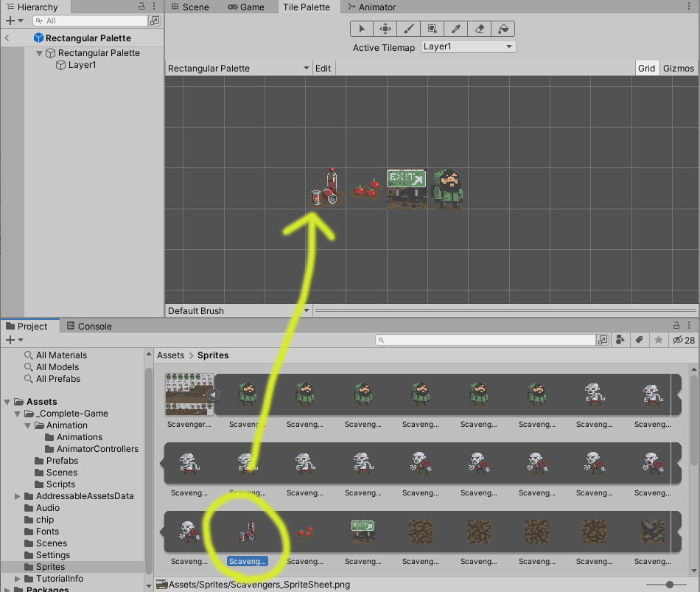Open Project panel kebab options
This screenshot has width=700, height=592.
pos(689,325)
